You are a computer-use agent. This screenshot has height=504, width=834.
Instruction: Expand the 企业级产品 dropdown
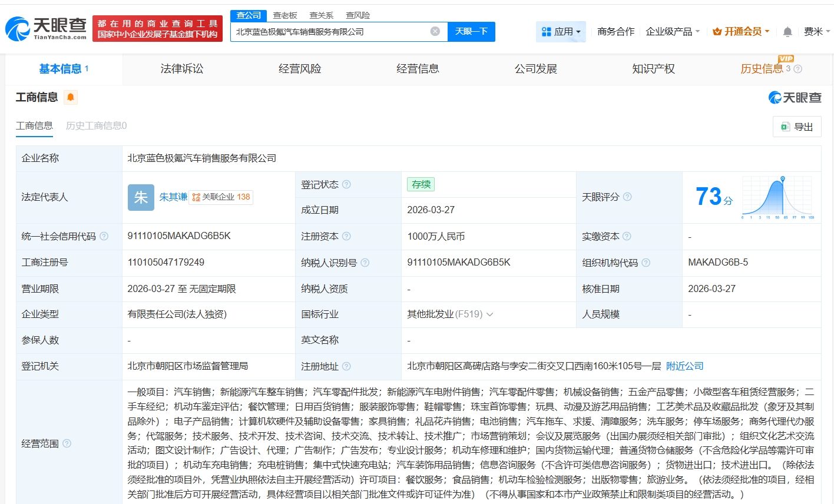(x=673, y=32)
